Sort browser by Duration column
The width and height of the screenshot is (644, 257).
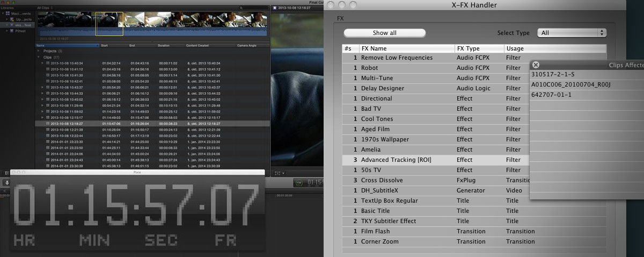[x=171, y=45]
